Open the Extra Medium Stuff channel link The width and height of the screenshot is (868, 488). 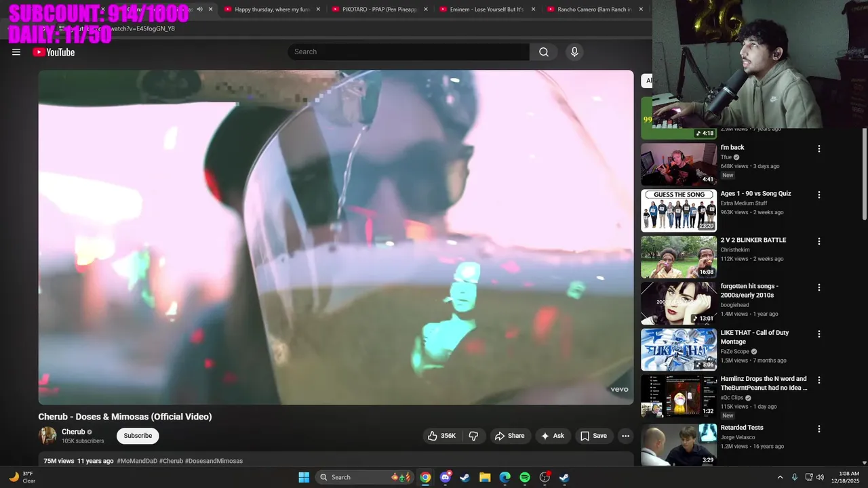click(x=744, y=203)
